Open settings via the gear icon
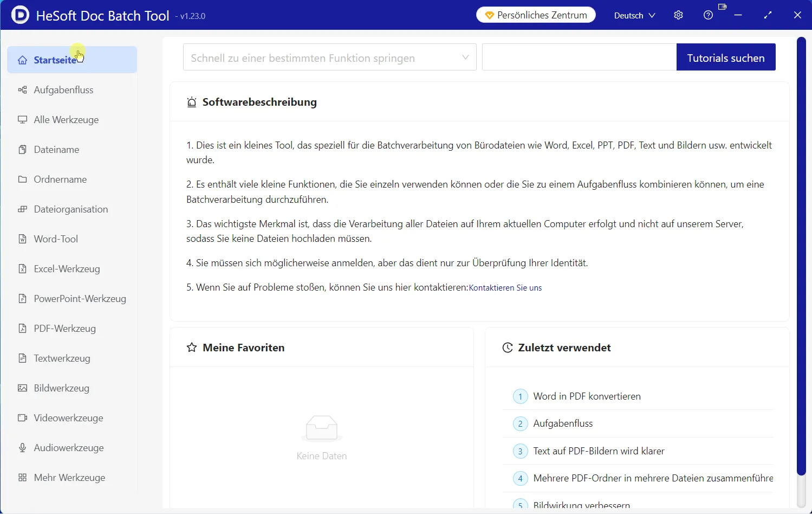The width and height of the screenshot is (812, 514). click(x=678, y=15)
